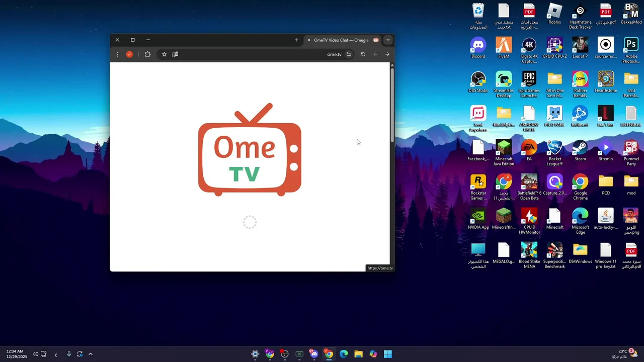Open the Rubber Bandits shortcut
The width and height of the screenshot is (644, 362).
coord(580,84)
